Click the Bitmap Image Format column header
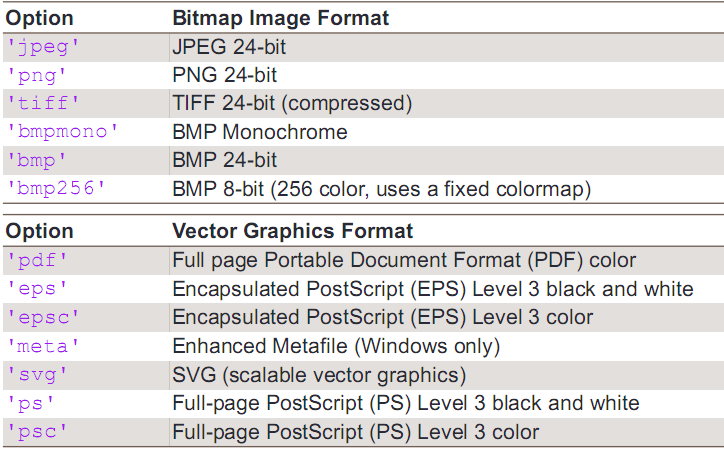This screenshot has width=724, height=451. click(281, 18)
